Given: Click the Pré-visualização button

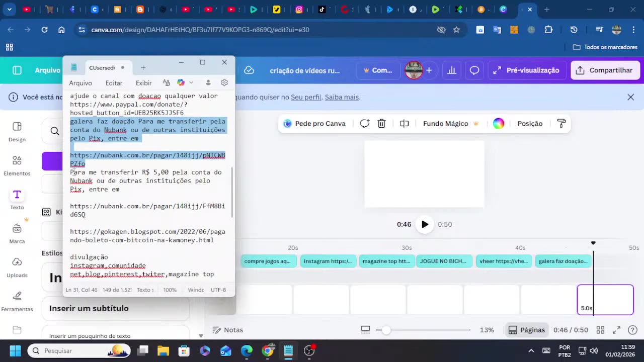Looking at the screenshot, I should (526, 70).
